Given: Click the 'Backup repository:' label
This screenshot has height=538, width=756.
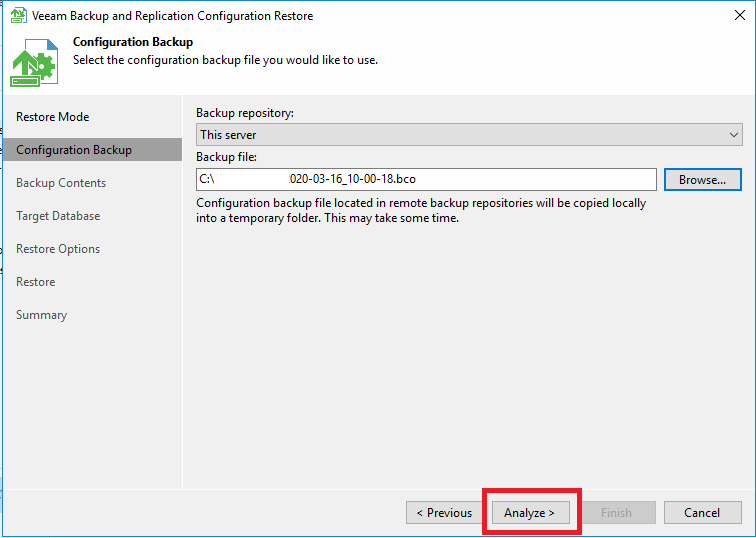Looking at the screenshot, I should [x=245, y=113].
